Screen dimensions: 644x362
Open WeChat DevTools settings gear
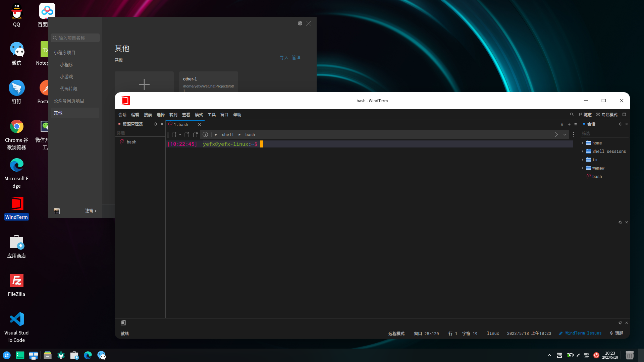coord(300,23)
